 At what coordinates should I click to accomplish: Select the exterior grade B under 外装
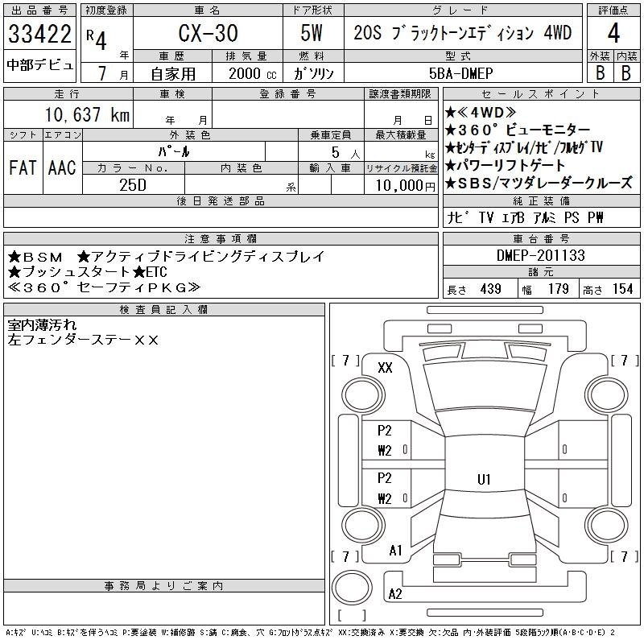coord(600,73)
